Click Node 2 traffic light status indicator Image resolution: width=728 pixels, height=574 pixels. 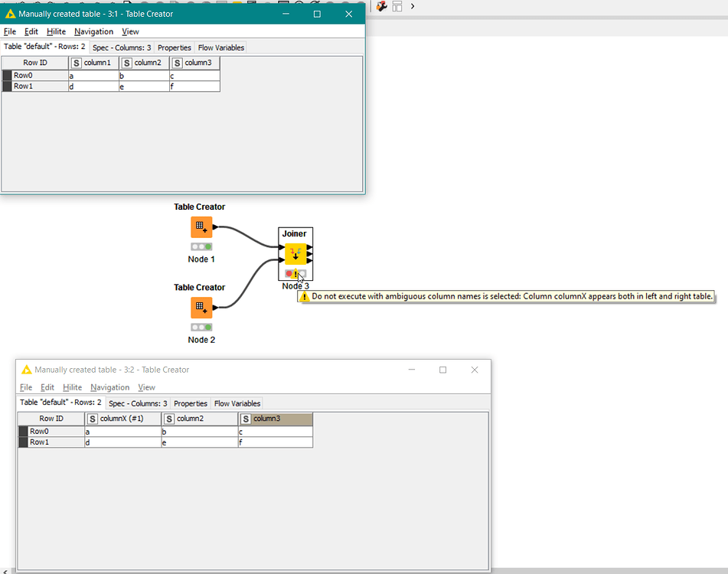(x=201, y=327)
